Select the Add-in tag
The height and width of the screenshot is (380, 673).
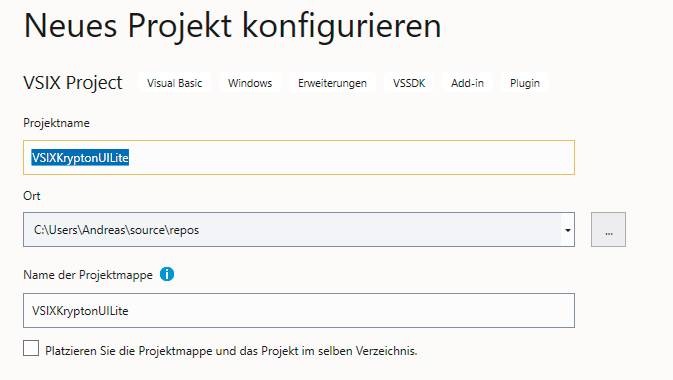point(467,83)
